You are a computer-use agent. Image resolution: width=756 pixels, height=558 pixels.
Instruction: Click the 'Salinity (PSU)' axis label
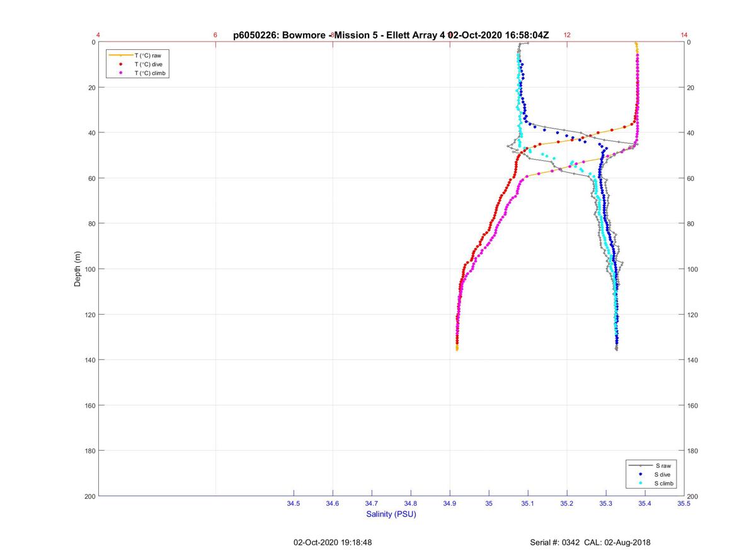(x=391, y=514)
